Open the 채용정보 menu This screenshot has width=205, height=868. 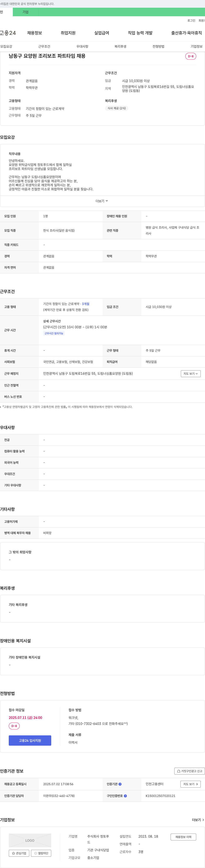pos(35,33)
